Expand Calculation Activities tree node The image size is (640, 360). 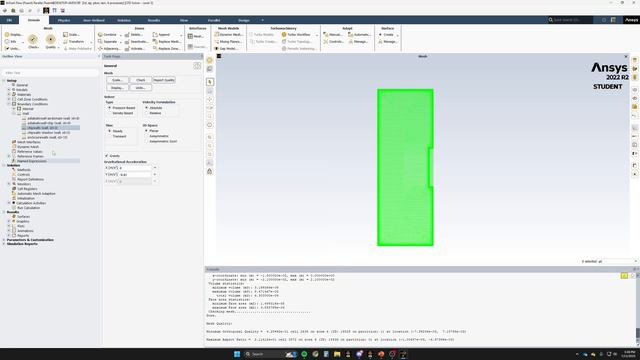[9, 203]
